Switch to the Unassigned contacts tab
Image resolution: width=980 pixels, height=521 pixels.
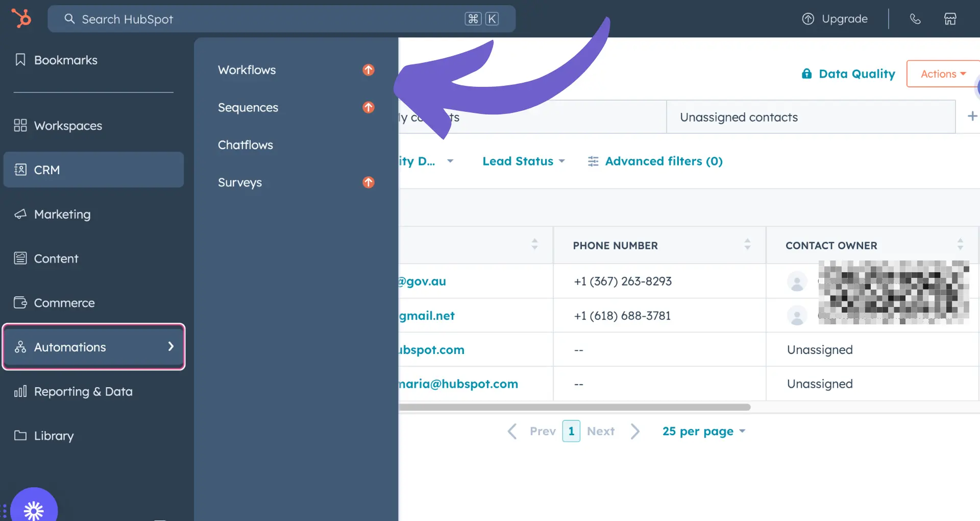[x=811, y=117]
